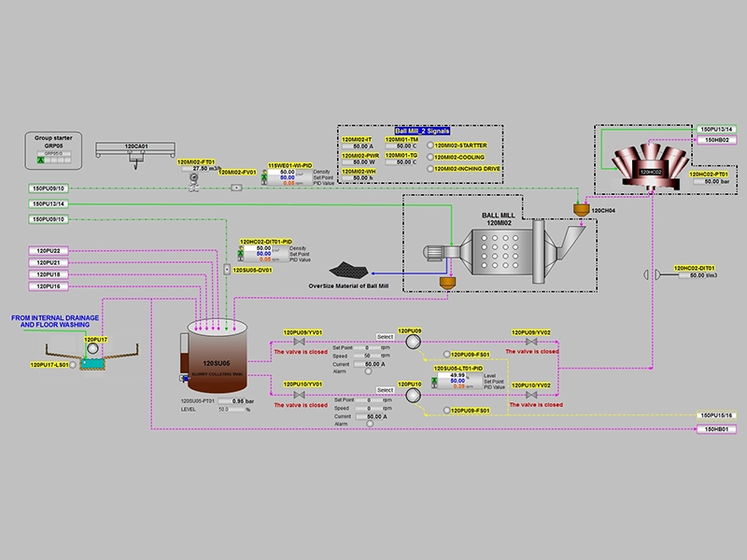Click the 120PU09 pump symbol
The height and width of the screenshot is (560, 747).
click(x=413, y=341)
